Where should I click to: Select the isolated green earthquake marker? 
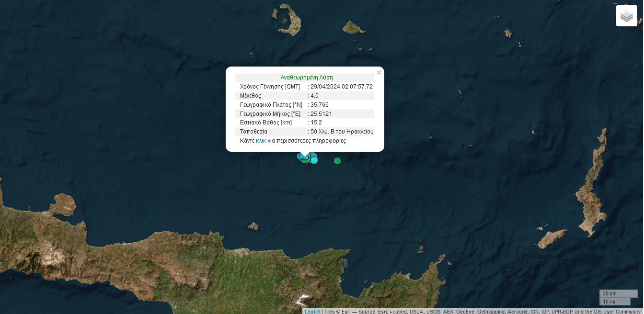[x=337, y=161]
